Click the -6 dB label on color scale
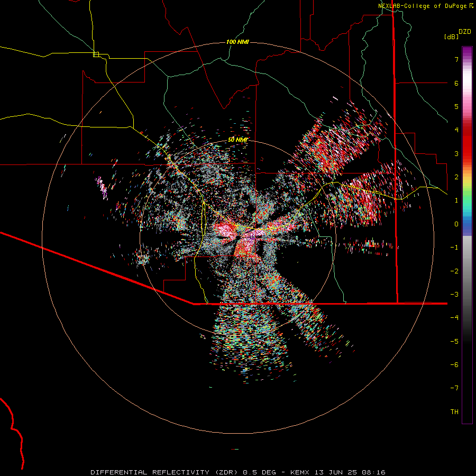The width and height of the screenshot is (476, 476). click(454, 365)
